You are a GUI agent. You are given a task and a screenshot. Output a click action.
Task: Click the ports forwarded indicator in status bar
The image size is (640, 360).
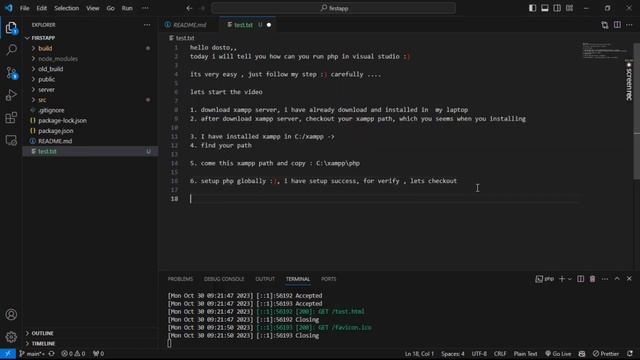(98, 353)
